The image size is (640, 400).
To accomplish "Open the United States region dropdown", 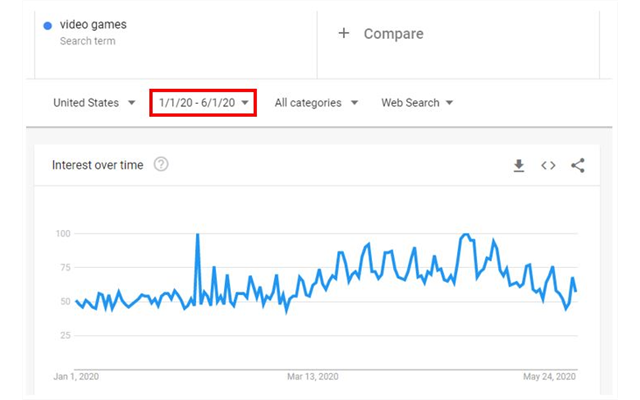I will (x=94, y=103).
